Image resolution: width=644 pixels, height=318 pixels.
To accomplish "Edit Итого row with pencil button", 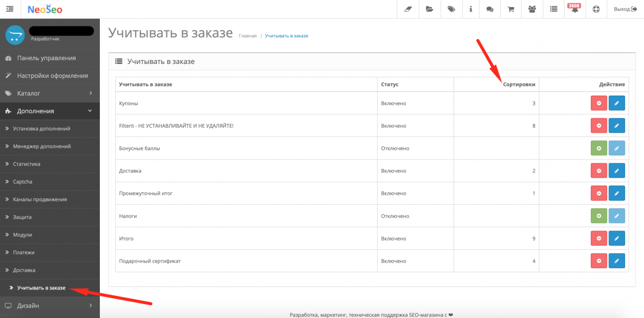I will 617,238.
